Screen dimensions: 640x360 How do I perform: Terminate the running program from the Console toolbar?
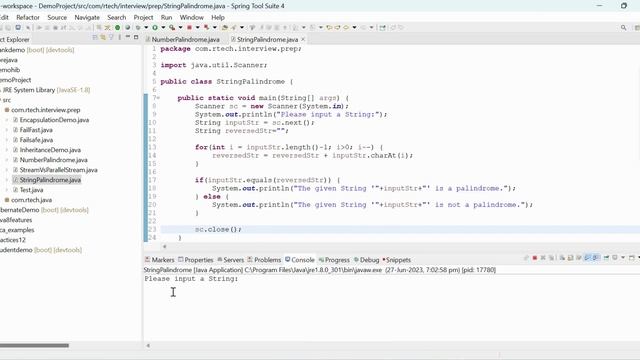[x=535, y=258]
